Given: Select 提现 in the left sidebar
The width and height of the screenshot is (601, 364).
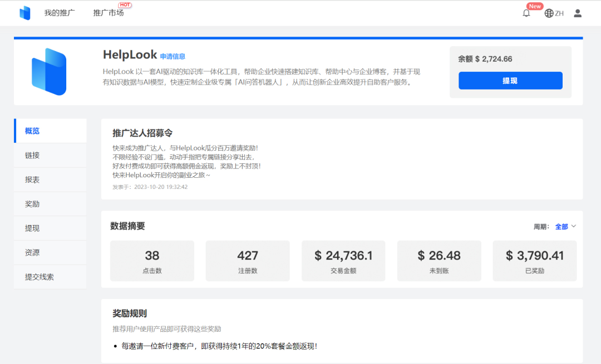Looking at the screenshot, I should (50, 228).
